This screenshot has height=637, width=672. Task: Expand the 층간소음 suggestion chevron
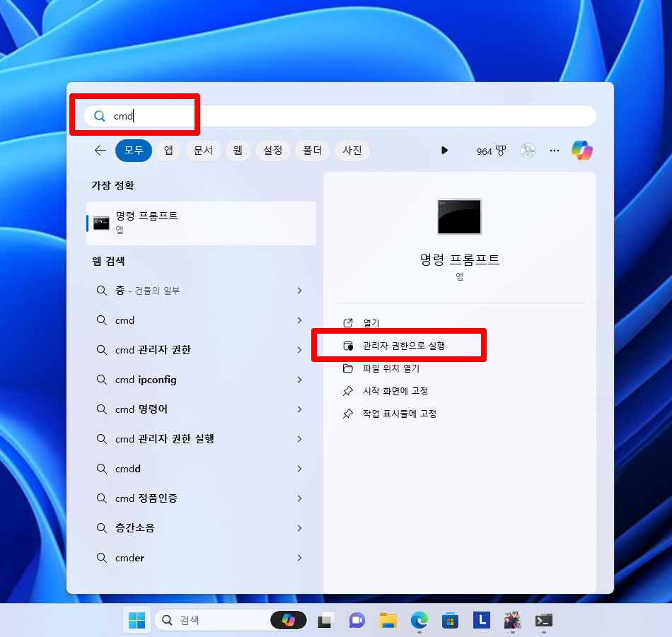(x=300, y=527)
